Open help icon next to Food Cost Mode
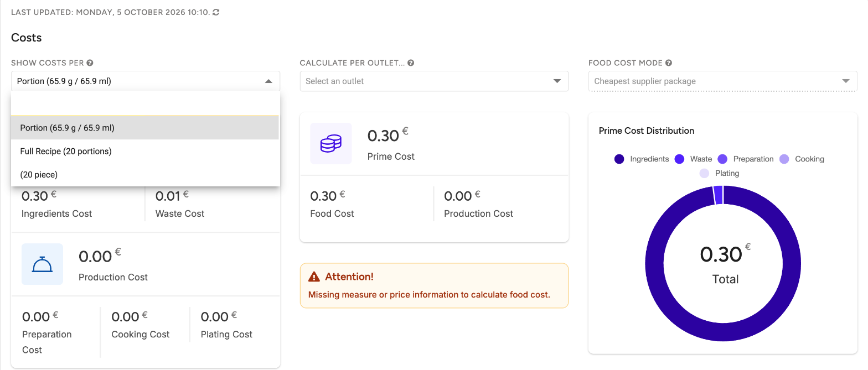This screenshot has height=370, width=868. [669, 63]
